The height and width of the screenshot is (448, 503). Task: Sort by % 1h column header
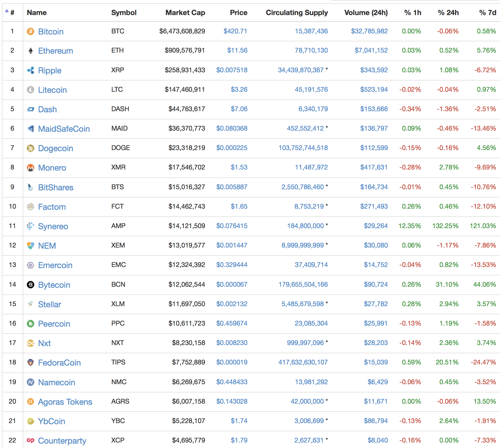[x=413, y=13]
